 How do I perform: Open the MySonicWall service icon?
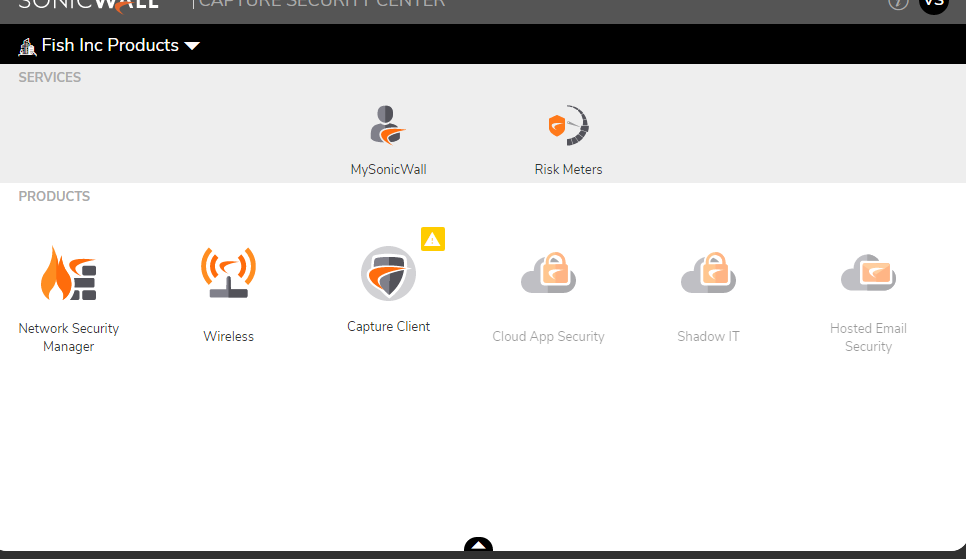(x=388, y=125)
